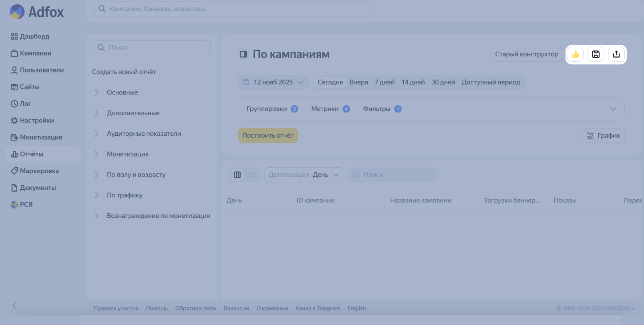644x325 pixels.
Task: Focus the table Поиск field
Action: point(392,175)
